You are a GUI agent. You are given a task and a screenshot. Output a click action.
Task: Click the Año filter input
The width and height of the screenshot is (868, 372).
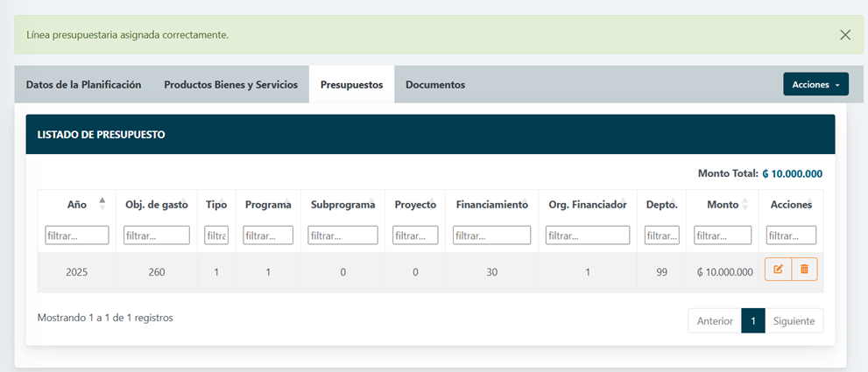pyautogui.click(x=77, y=235)
